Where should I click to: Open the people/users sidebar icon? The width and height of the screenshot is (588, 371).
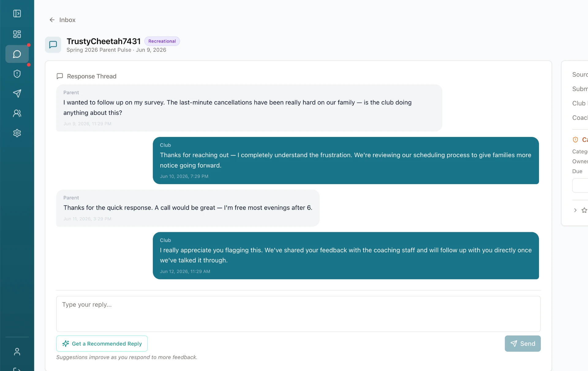pyautogui.click(x=17, y=113)
